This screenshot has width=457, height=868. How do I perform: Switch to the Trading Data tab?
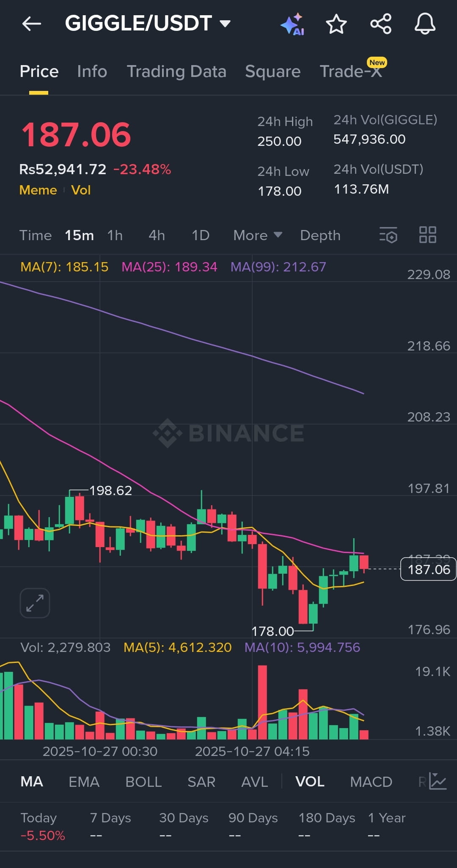(x=176, y=71)
